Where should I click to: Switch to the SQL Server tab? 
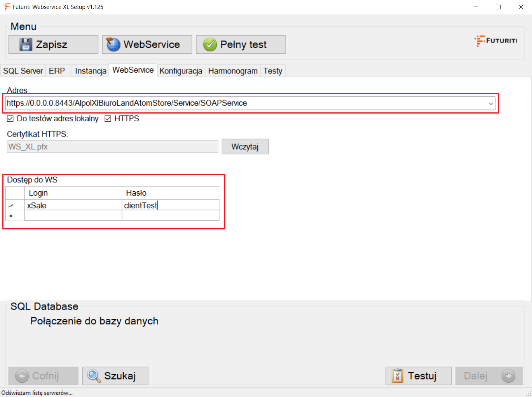coord(23,71)
